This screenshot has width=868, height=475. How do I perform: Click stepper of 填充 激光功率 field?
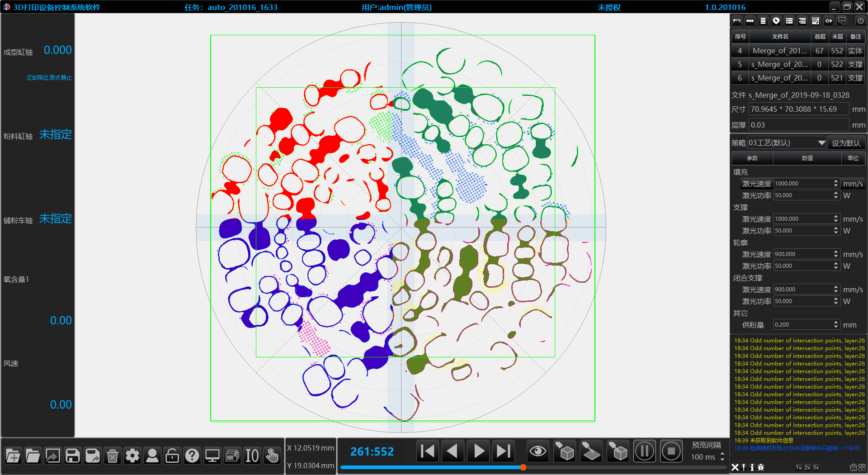coord(836,195)
